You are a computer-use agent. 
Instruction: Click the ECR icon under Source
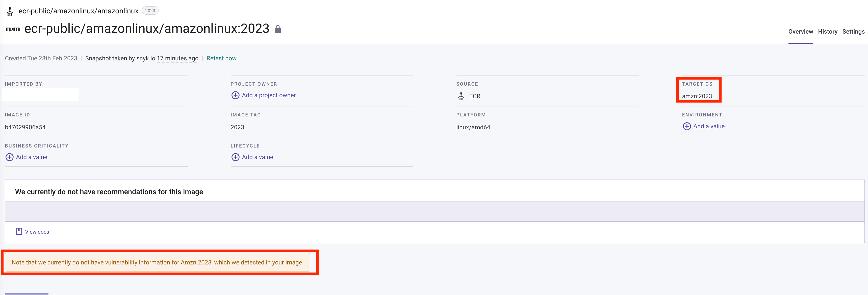pos(461,96)
